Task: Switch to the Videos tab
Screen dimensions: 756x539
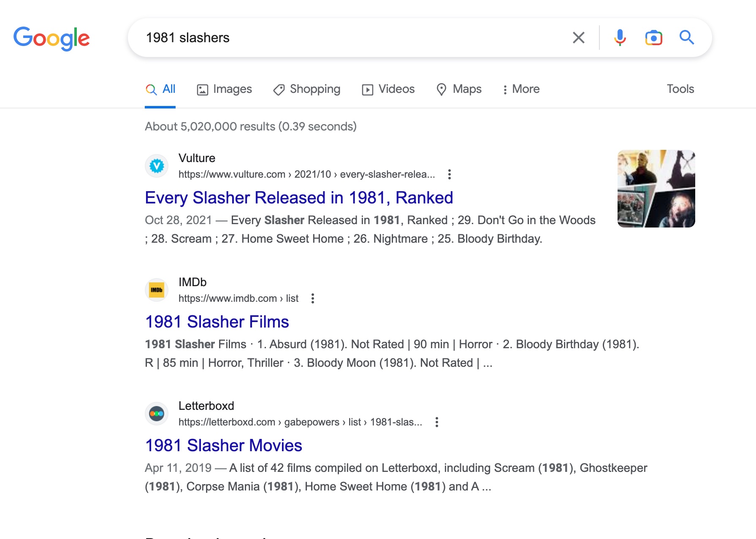Action: [x=388, y=89]
